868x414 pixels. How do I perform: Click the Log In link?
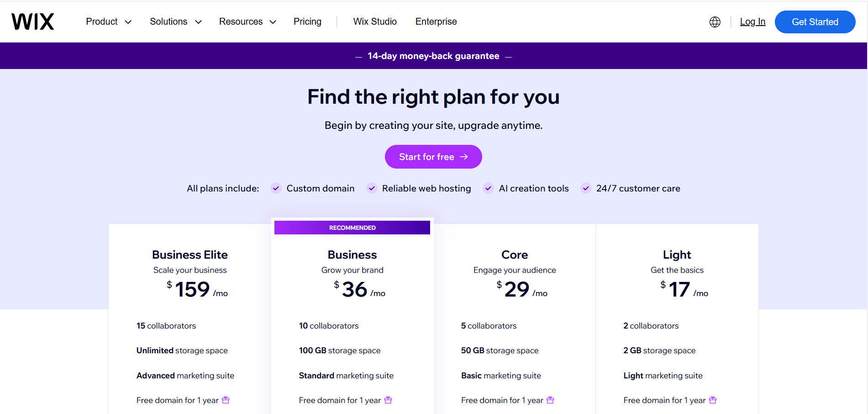pyautogui.click(x=752, y=21)
